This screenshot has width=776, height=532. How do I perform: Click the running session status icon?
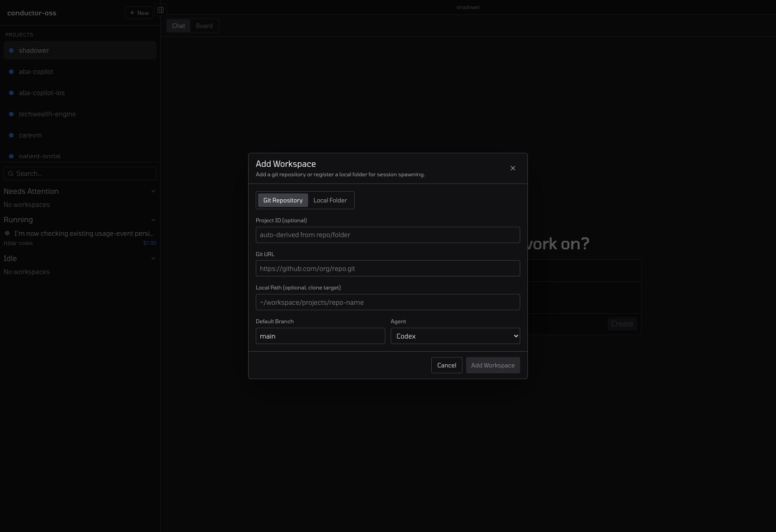[x=7, y=233]
